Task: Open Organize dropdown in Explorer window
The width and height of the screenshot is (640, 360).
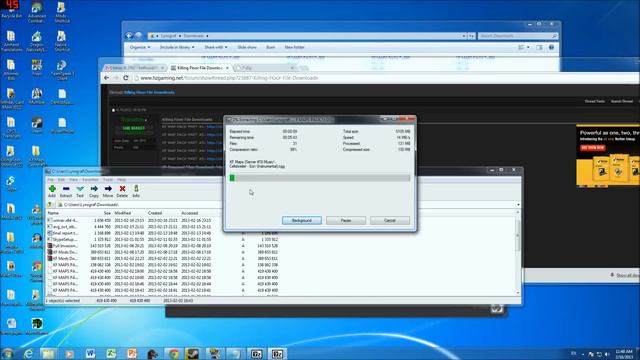Action: [140, 47]
